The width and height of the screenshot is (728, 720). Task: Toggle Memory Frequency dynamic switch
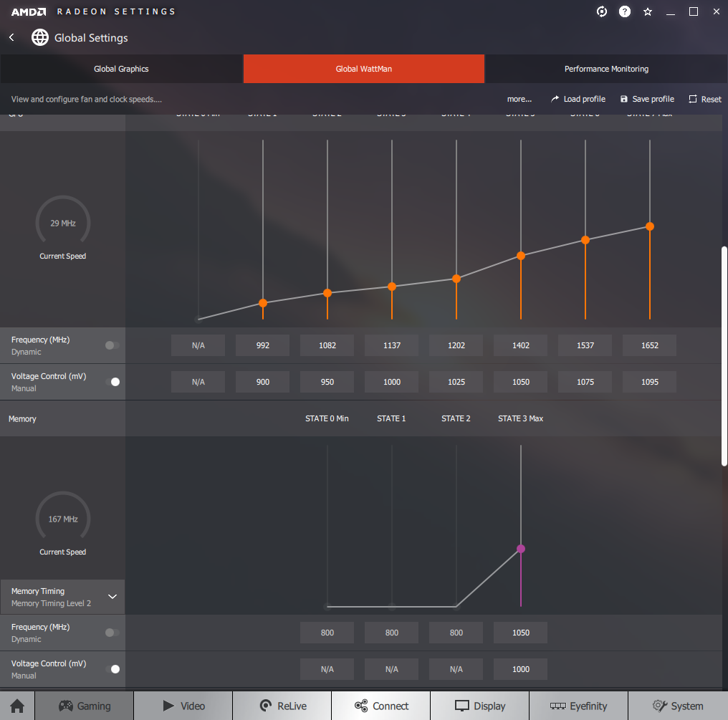112,633
